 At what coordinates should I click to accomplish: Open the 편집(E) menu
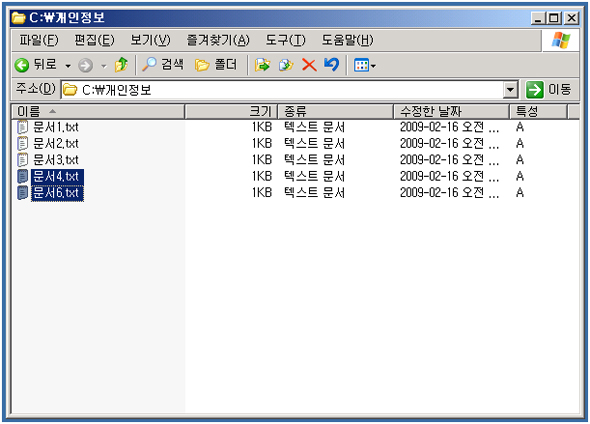pos(94,40)
